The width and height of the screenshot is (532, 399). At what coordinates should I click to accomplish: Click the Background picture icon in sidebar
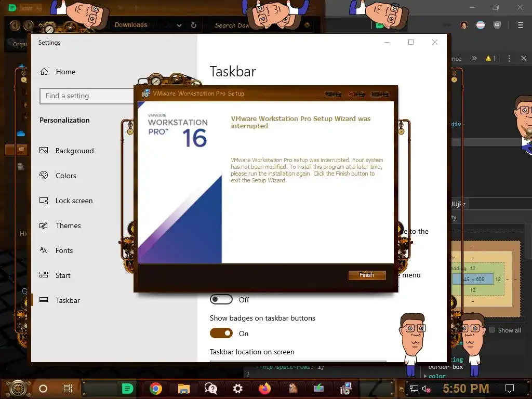coord(44,150)
